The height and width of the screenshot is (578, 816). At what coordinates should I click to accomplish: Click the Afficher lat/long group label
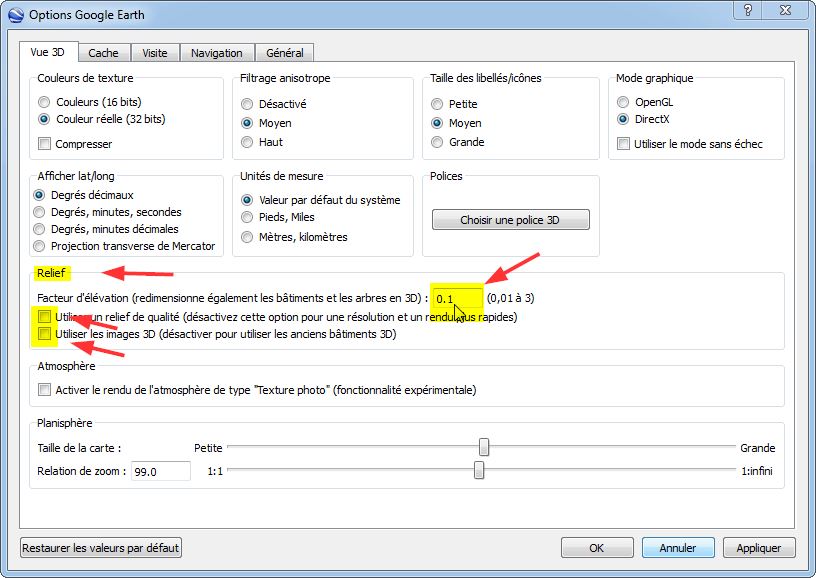[76, 176]
